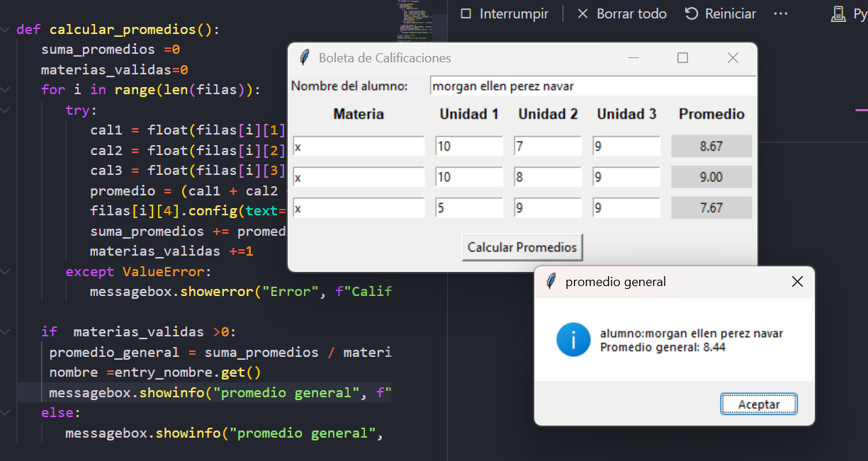Image resolution: width=868 pixels, height=461 pixels.
Task: Open the more actions ellipsis menu
Action: pyautogui.click(x=781, y=13)
